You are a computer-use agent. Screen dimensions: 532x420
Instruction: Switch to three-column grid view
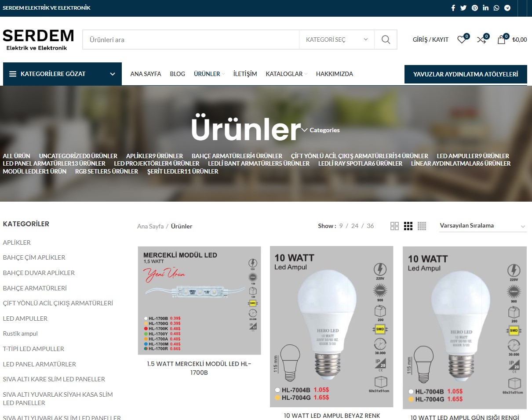pos(408,226)
